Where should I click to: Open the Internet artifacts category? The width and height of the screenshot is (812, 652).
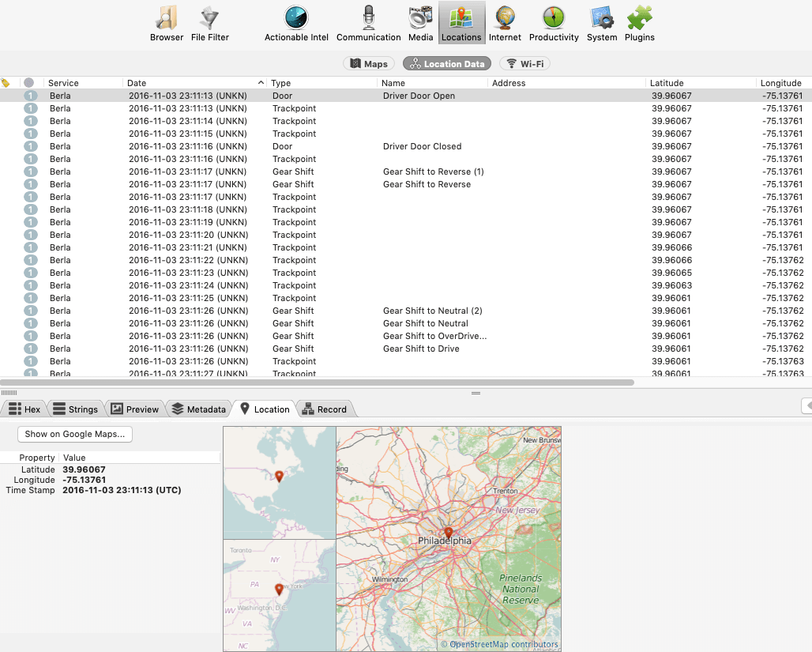click(505, 22)
